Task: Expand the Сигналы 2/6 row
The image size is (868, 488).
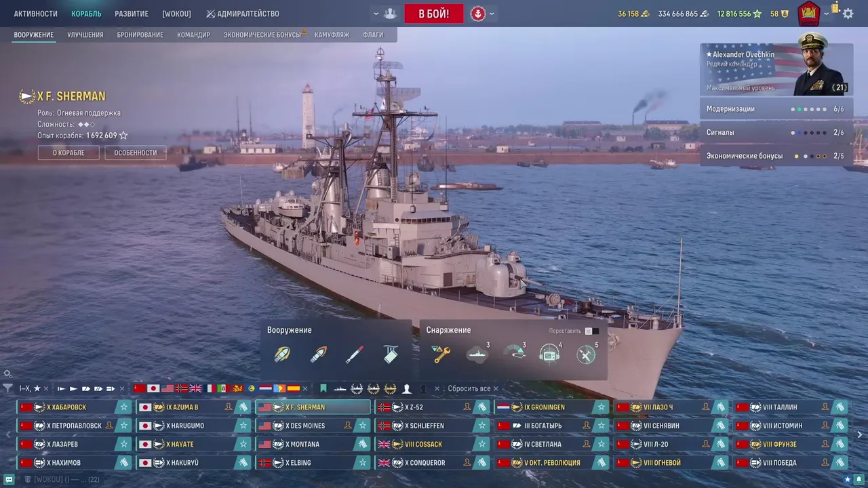Action: pos(776,132)
